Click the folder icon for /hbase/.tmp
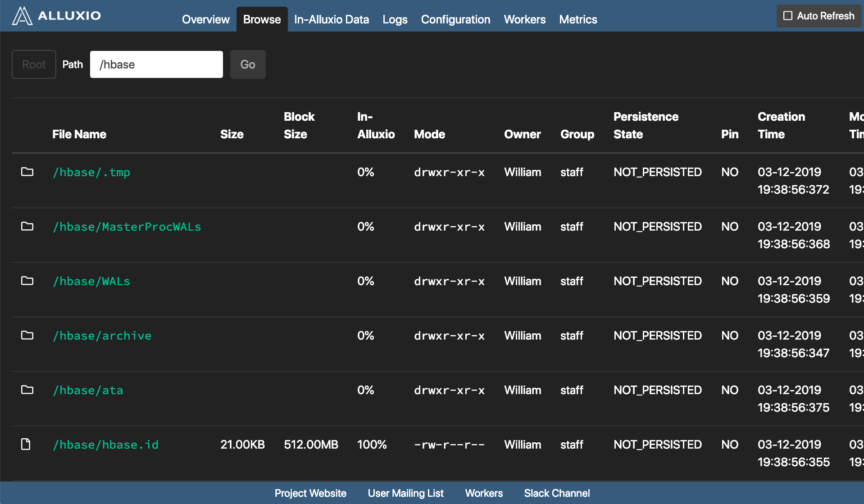This screenshot has height=504, width=864. pos(27,172)
